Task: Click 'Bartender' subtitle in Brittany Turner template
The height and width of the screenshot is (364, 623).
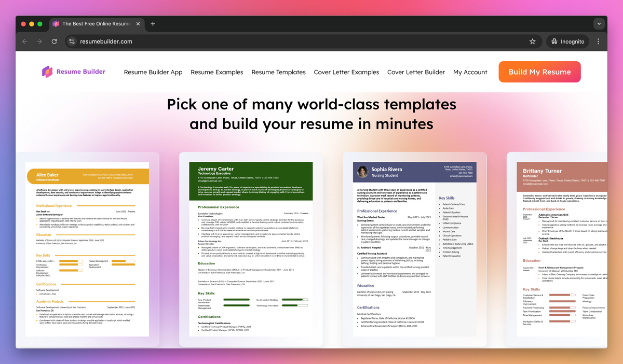Action: (x=530, y=176)
